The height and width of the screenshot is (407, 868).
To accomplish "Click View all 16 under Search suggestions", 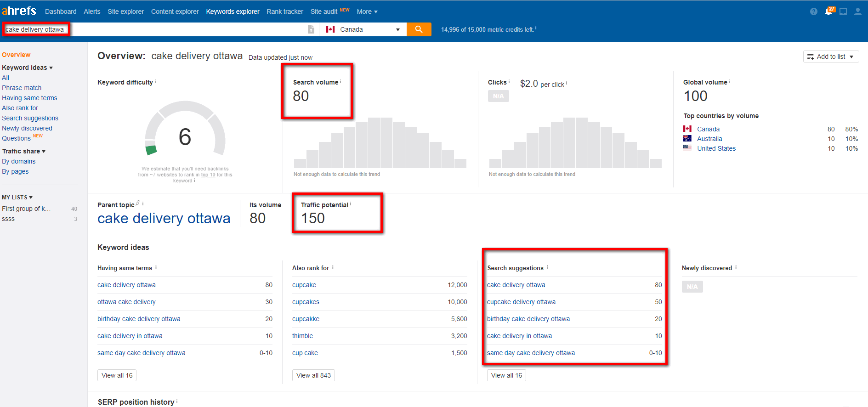I will [x=506, y=375].
